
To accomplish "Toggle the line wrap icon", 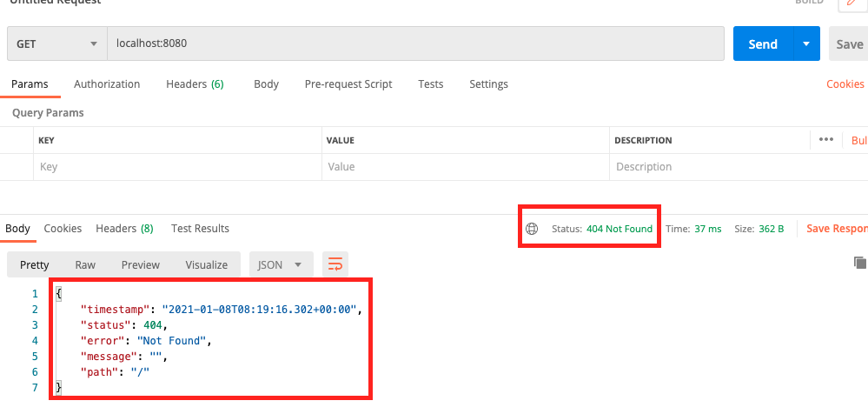I will coord(335,265).
